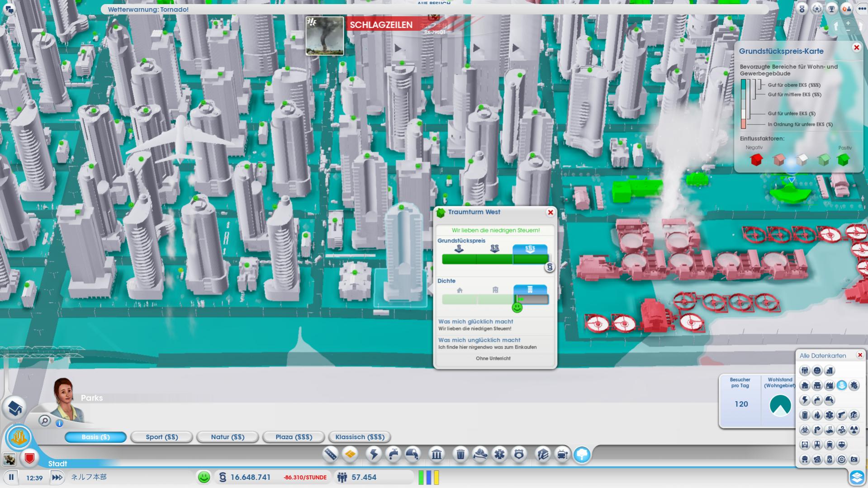
Task: Show the radiation data map
Action: point(854,430)
